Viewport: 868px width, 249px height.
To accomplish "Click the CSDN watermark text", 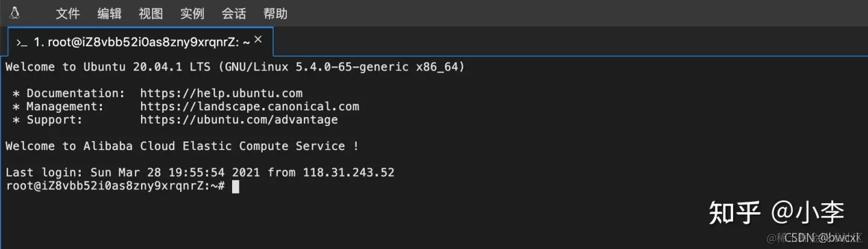I will tap(821, 238).
